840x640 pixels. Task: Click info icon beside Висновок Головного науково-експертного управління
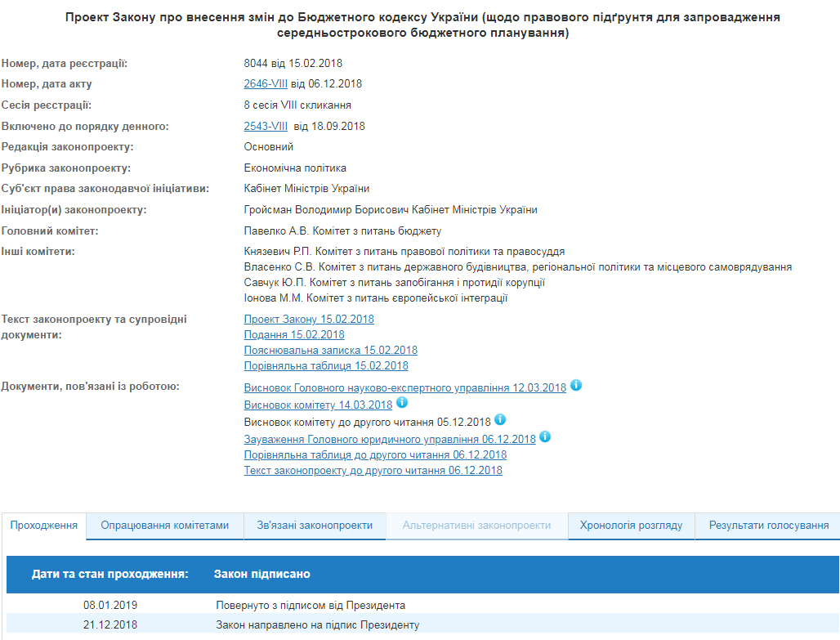[x=576, y=386]
